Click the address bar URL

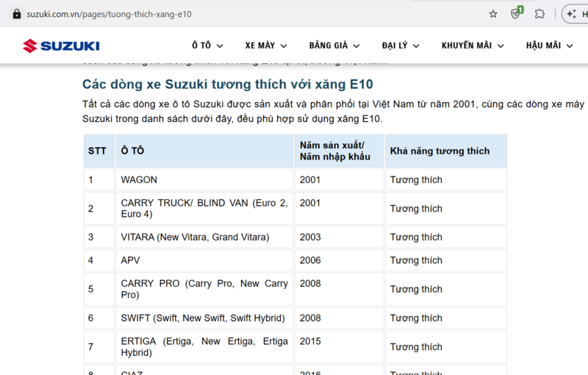(109, 14)
